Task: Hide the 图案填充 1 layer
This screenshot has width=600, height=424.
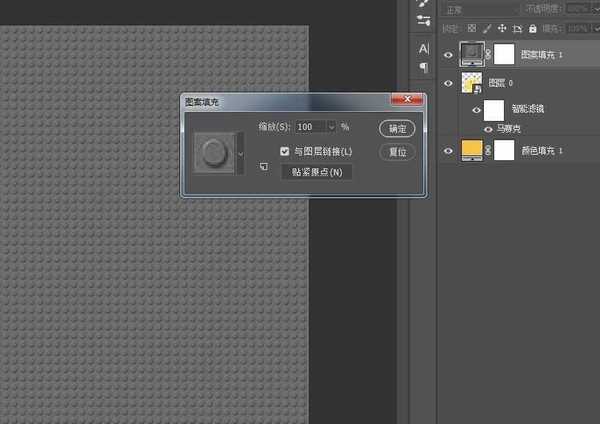Action: [448, 55]
